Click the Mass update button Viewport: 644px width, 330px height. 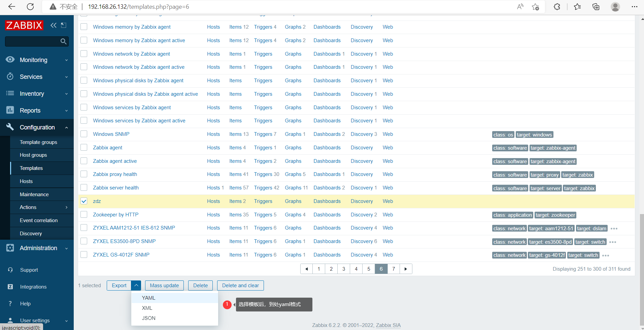click(x=164, y=286)
